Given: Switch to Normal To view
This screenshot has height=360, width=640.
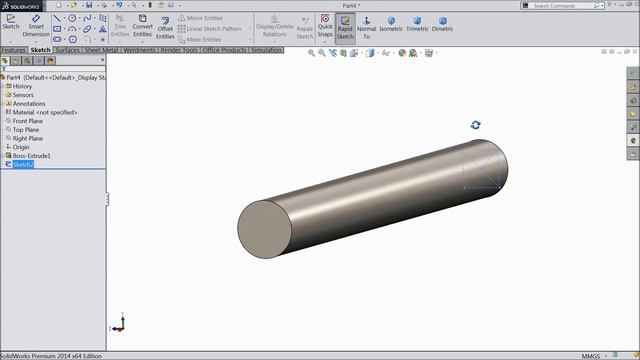Looking at the screenshot, I should (x=367, y=28).
